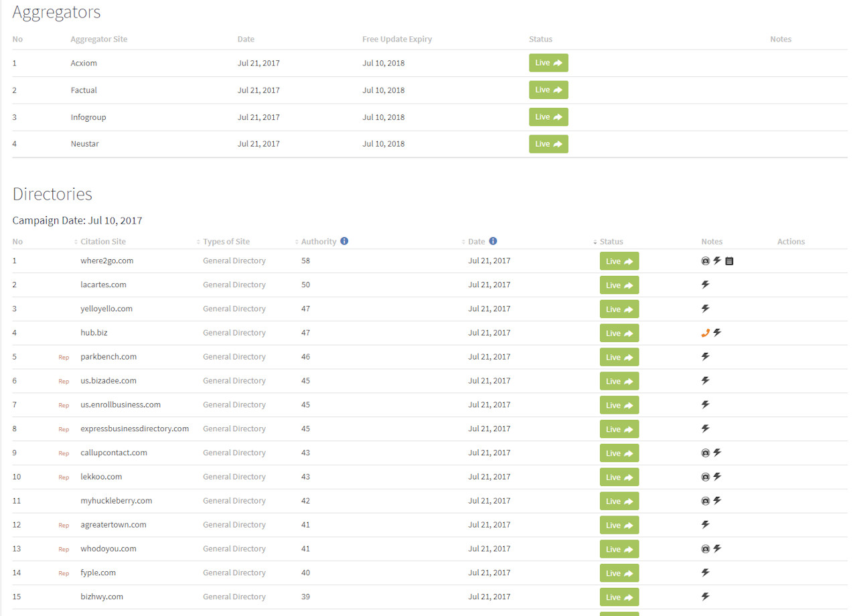This screenshot has height=616, width=857.
Task: Click the lightning bolt icon for callupcontact.com
Action: (x=717, y=453)
